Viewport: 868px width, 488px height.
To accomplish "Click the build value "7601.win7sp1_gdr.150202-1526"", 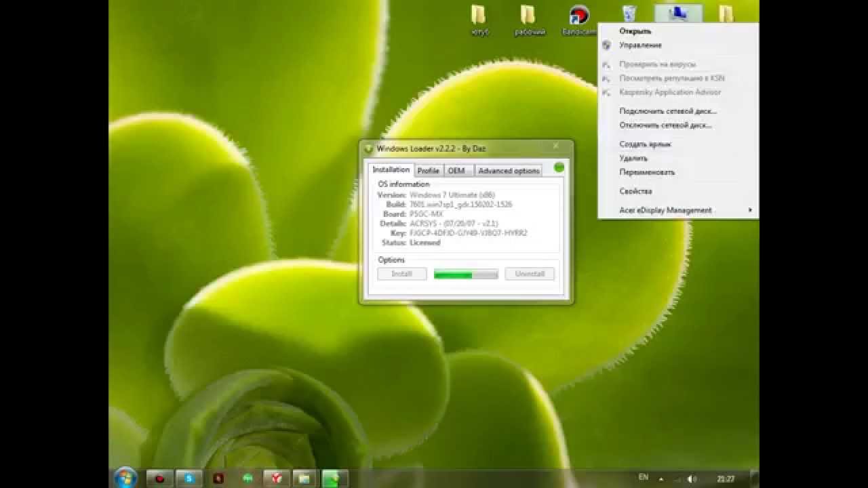I will (x=460, y=205).
